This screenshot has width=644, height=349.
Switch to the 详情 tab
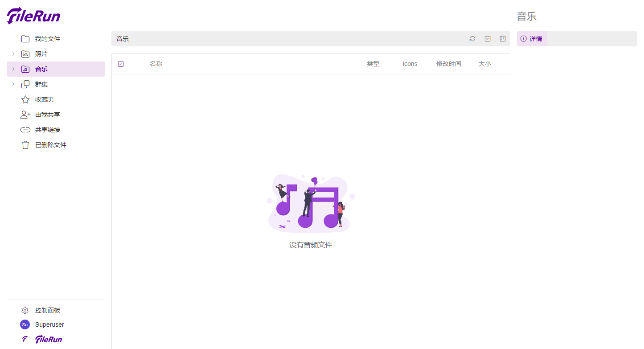(532, 39)
